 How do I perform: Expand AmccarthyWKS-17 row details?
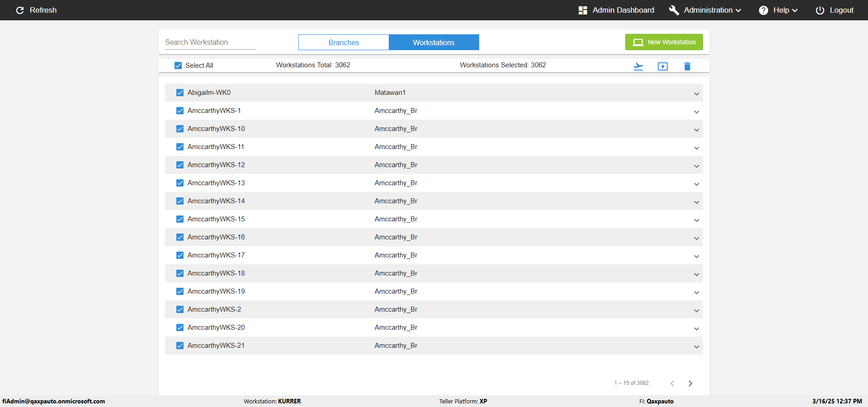(696, 256)
